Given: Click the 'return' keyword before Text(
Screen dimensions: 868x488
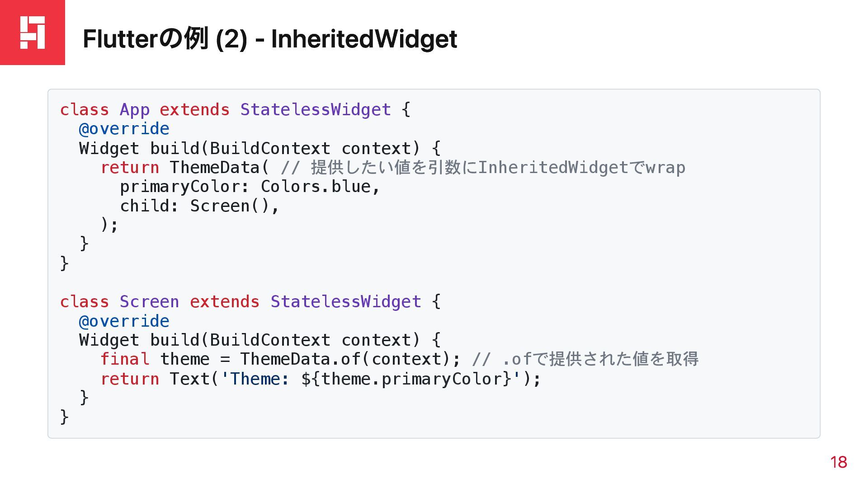Looking at the screenshot, I should point(130,379).
